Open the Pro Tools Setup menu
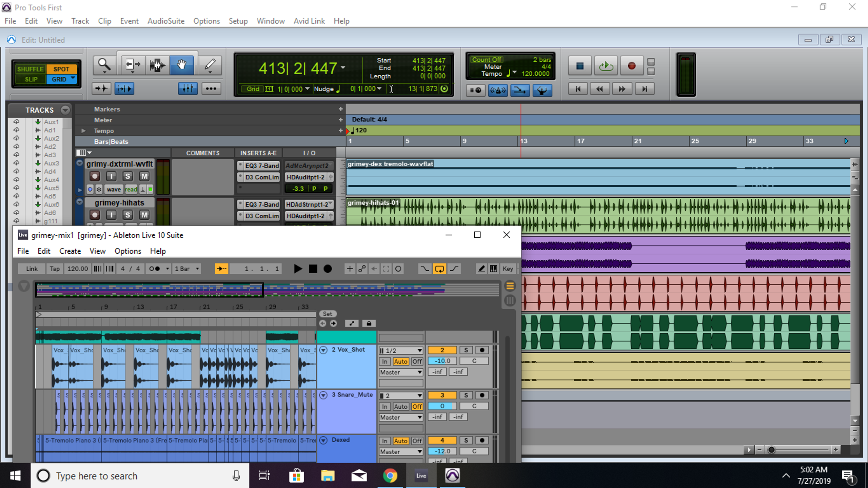Screen dimensions: 868x488 pos(238,21)
